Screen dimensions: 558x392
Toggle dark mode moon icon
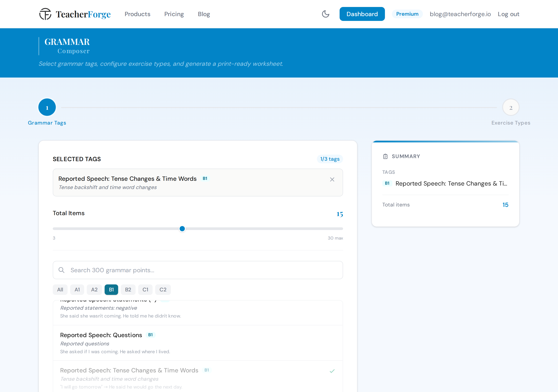coord(325,14)
